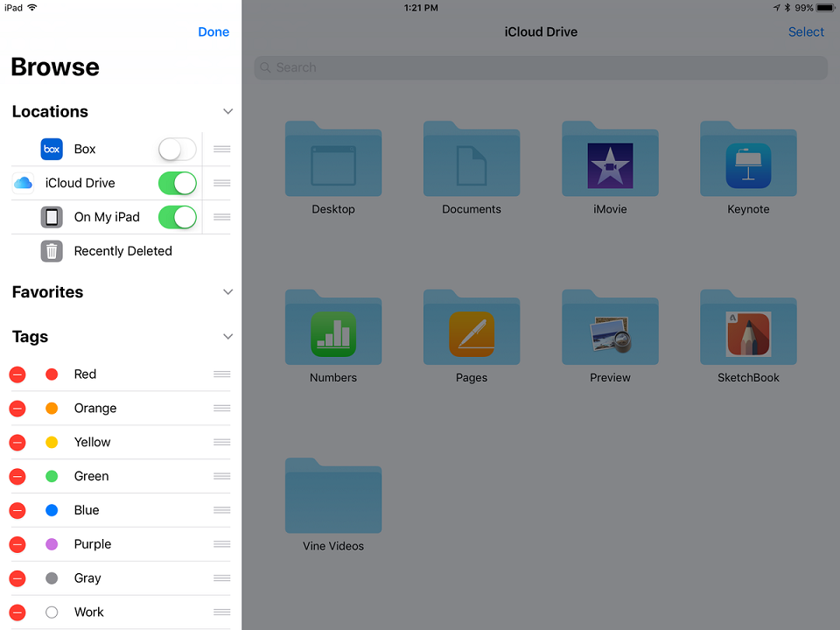Delete the Yellow tag with minus icon
This screenshot has width=840, height=630.
[x=17, y=443]
